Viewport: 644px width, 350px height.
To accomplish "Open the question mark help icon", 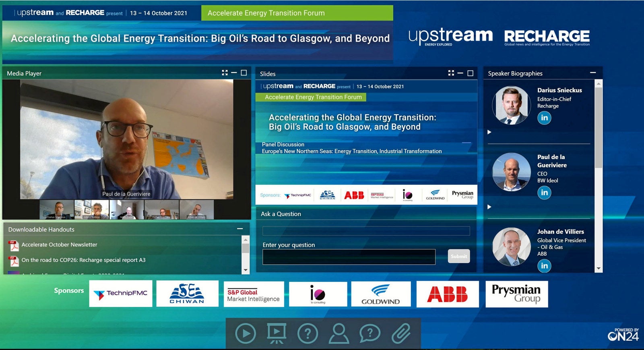I will (308, 333).
